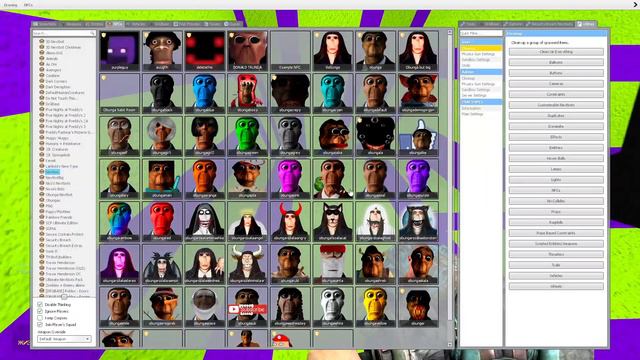Spawn the gorilla with sunglasses NPC
The height and width of the screenshot is (360, 640).
point(333,136)
